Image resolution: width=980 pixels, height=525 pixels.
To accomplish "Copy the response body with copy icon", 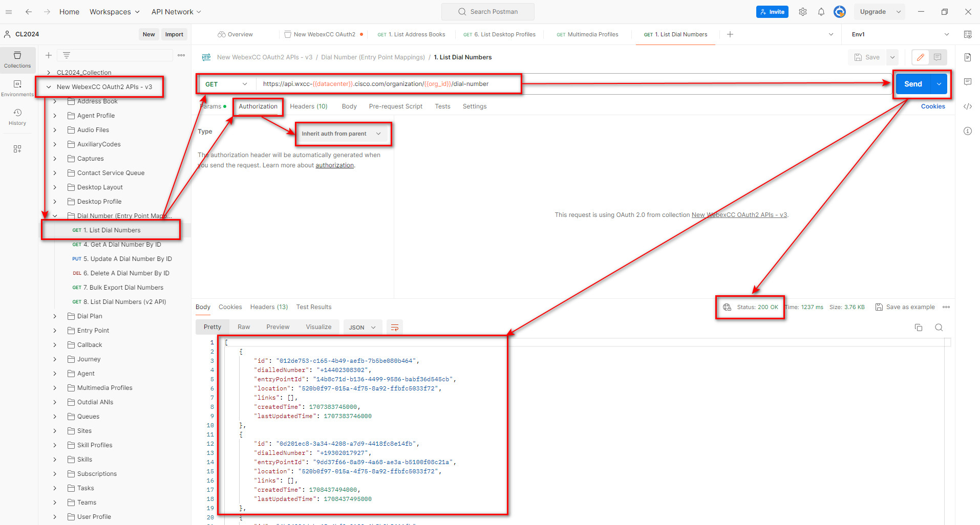I will pos(919,327).
